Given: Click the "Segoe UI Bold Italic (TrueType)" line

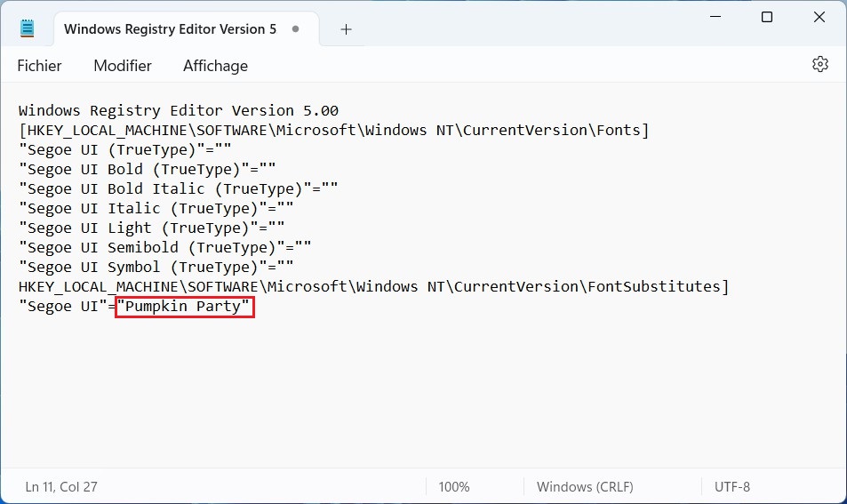Looking at the screenshot, I should [x=179, y=188].
